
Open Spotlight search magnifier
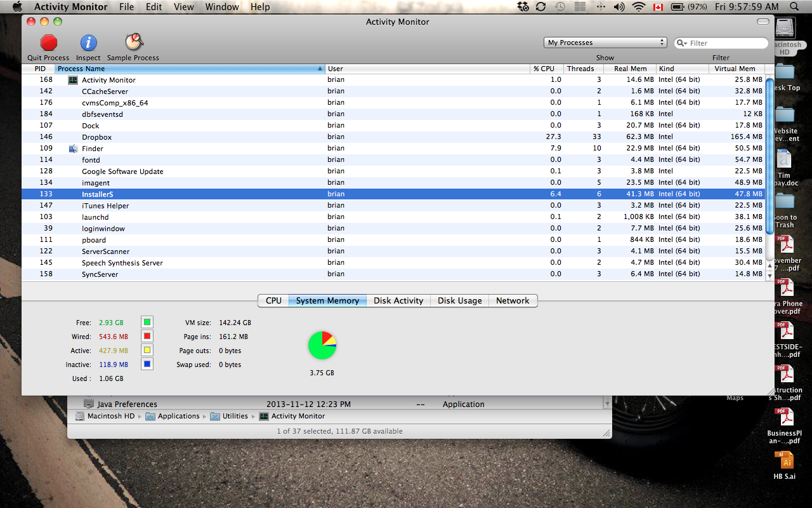[x=794, y=7]
